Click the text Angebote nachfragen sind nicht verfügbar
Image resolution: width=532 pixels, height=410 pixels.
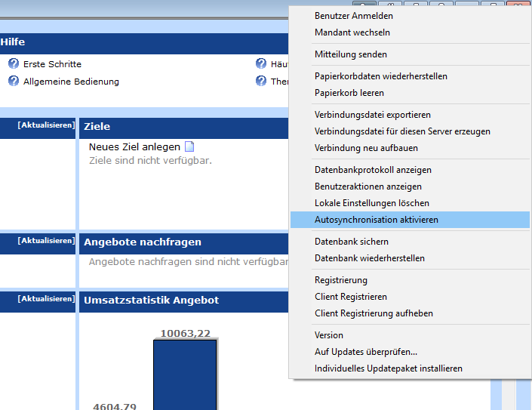[x=189, y=262]
